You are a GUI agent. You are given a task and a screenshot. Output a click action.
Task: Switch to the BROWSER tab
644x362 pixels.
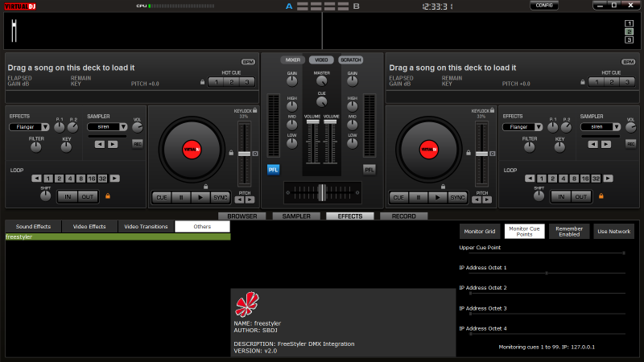(242, 216)
